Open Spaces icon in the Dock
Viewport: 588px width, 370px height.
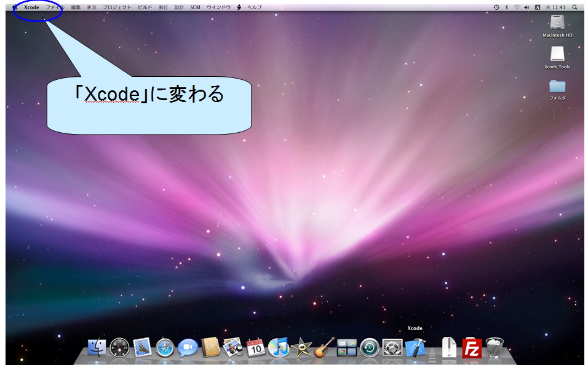coord(347,348)
